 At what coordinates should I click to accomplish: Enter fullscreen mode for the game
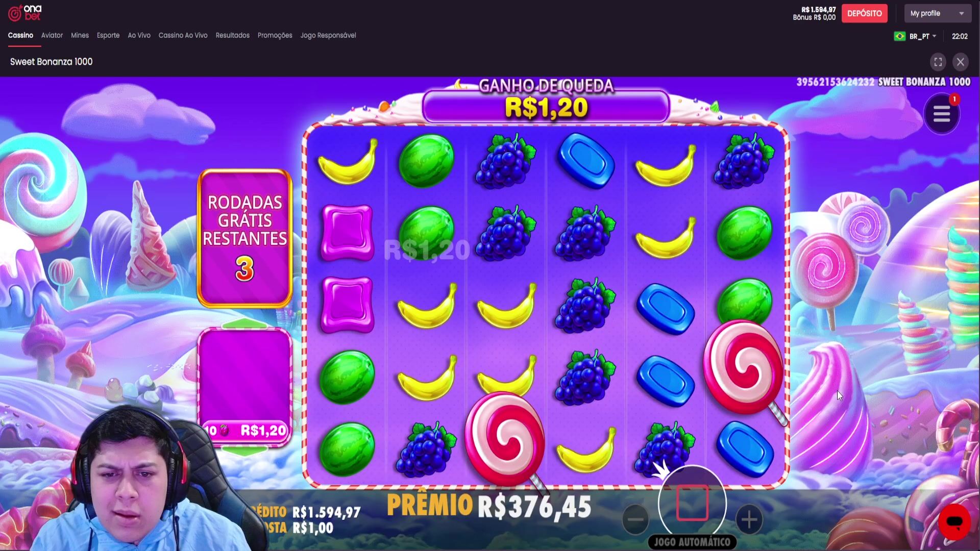coord(938,62)
